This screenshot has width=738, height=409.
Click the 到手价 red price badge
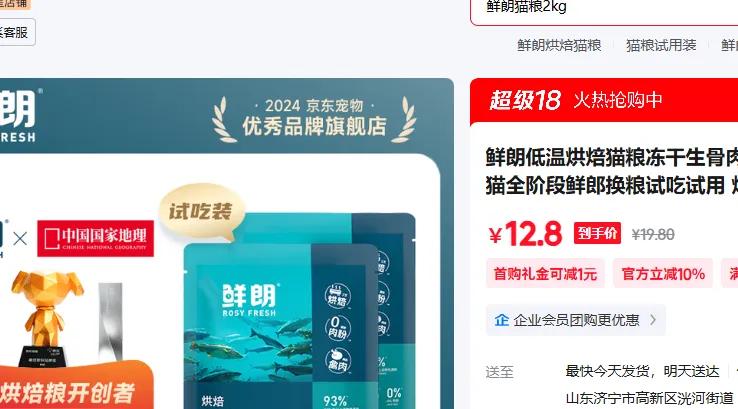(597, 233)
